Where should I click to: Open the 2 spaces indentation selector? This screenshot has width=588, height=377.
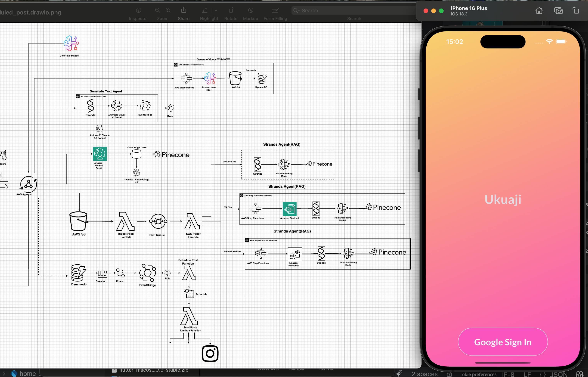424,374
